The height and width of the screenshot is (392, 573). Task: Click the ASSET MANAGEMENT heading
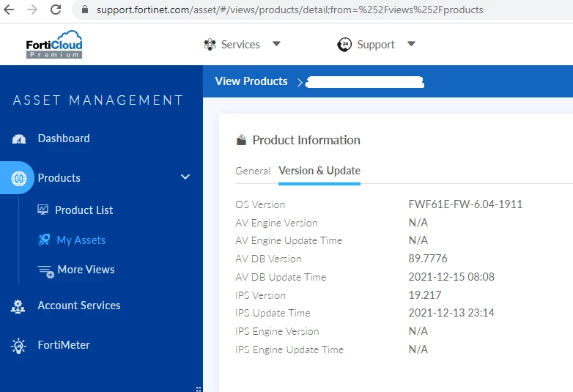coord(98,100)
